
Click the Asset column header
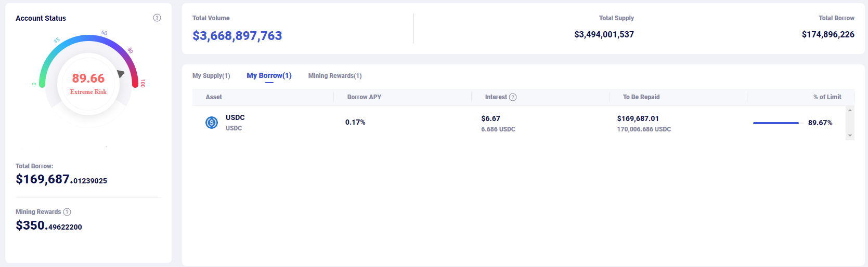pos(214,97)
